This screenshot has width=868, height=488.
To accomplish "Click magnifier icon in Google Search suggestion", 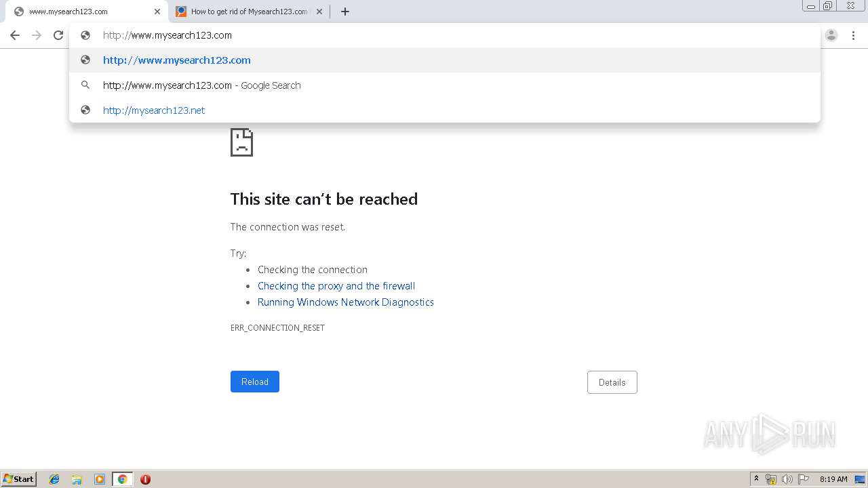I will pos(85,85).
